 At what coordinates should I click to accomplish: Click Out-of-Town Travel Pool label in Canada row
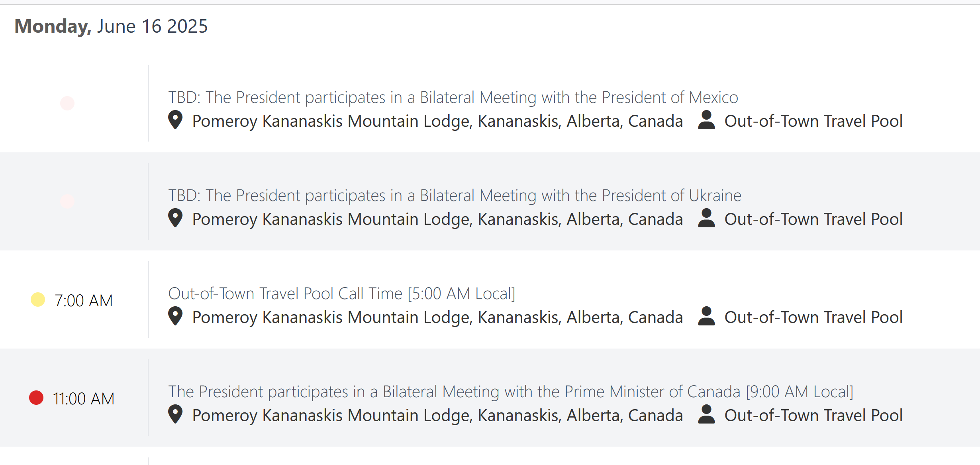click(813, 416)
